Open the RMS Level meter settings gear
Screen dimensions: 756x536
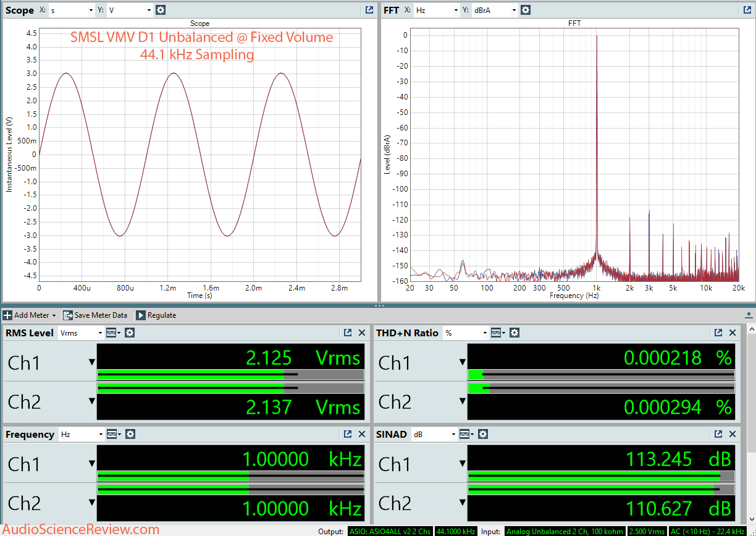130,333
